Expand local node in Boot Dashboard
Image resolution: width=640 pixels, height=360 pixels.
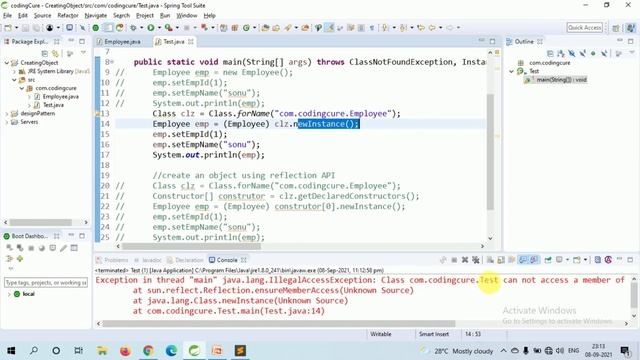(x=9, y=294)
